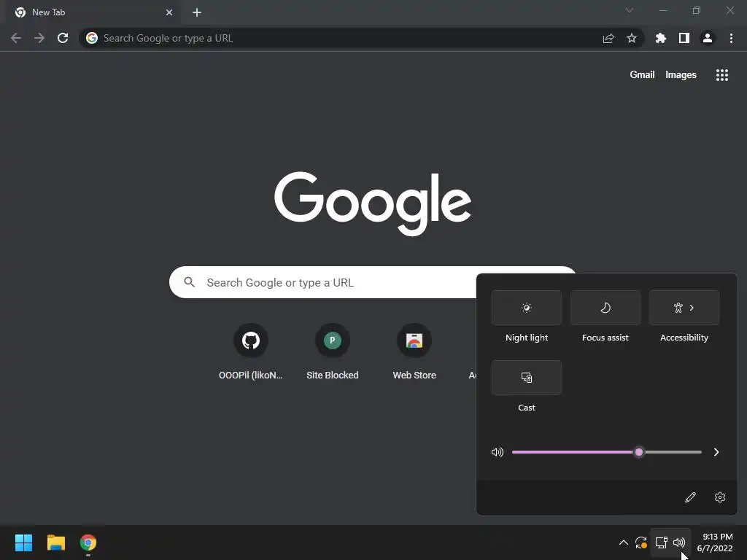Share this page icon in address bar

(x=608, y=38)
